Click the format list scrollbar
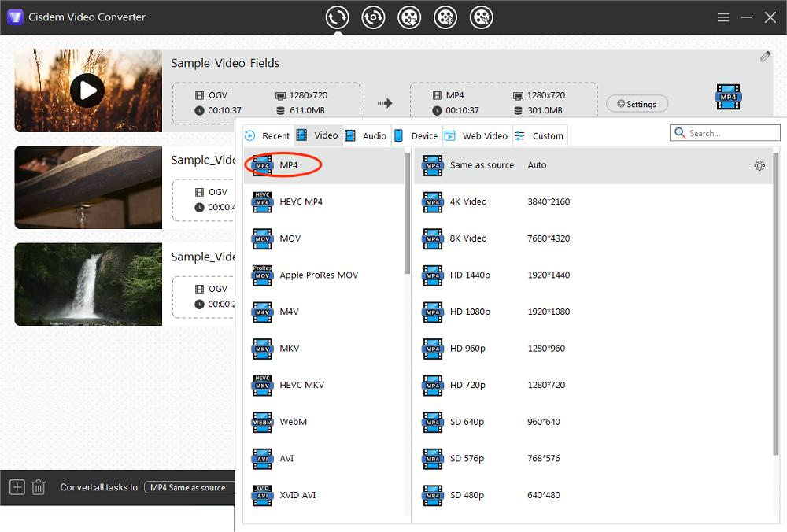Image resolution: width=787 pixels, height=532 pixels. (407, 213)
